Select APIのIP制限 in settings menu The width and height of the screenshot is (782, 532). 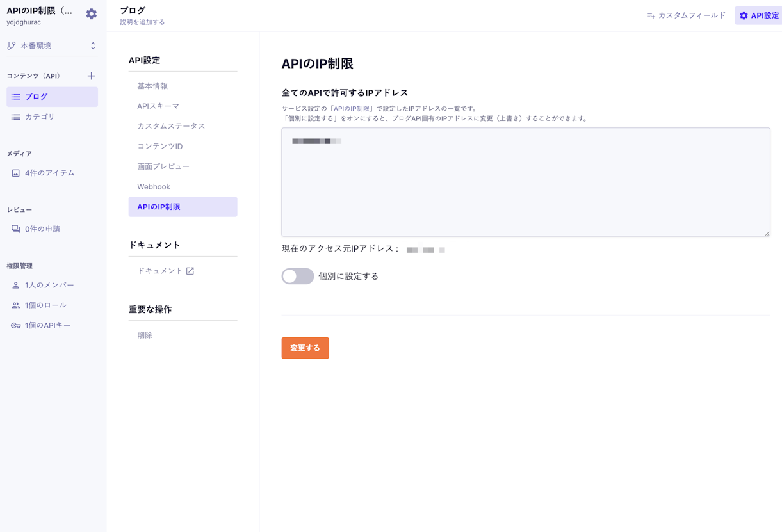183,207
